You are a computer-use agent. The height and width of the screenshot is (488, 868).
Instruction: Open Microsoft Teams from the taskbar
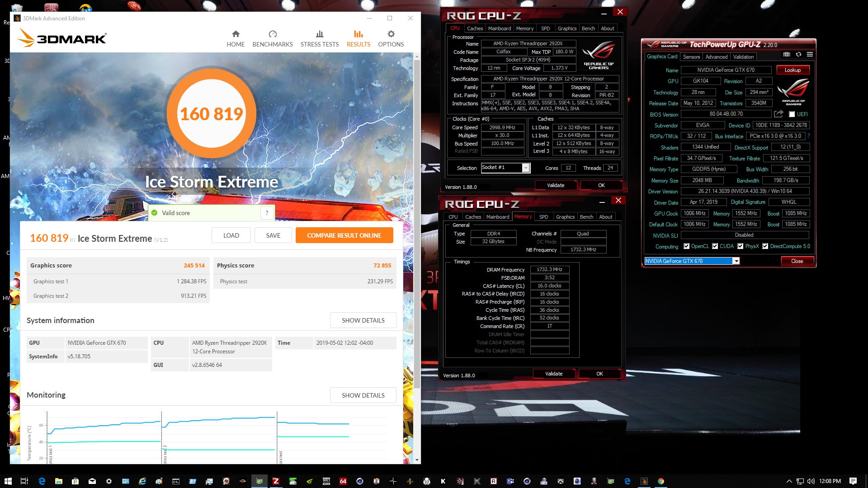(x=510, y=481)
